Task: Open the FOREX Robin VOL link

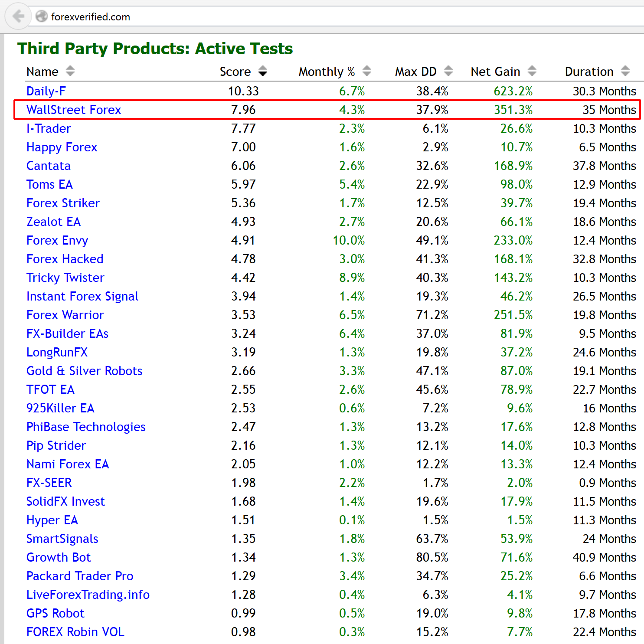Action: (75, 632)
